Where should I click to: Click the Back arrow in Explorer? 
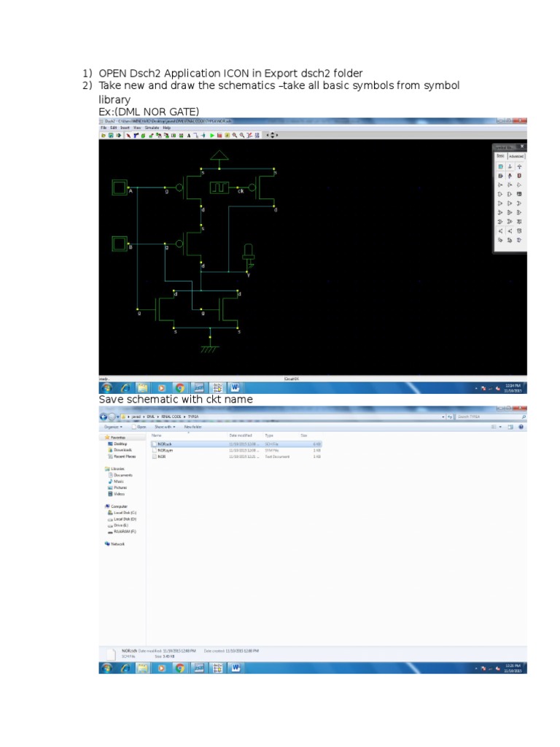pyautogui.click(x=104, y=417)
